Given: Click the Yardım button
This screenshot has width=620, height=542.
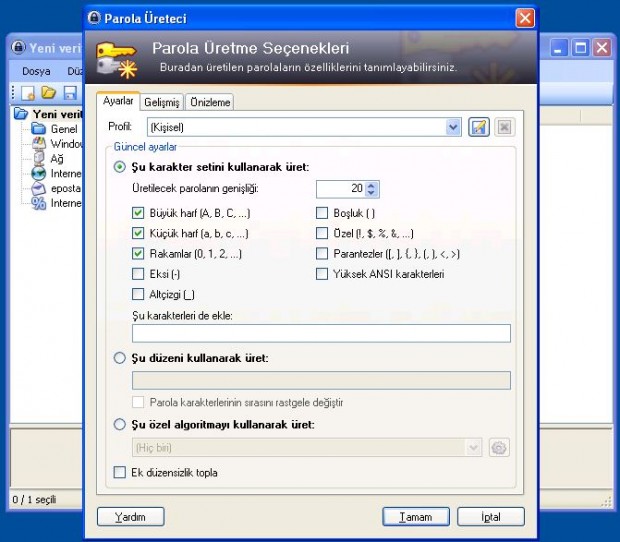Looking at the screenshot, I should [x=130, y=517].
